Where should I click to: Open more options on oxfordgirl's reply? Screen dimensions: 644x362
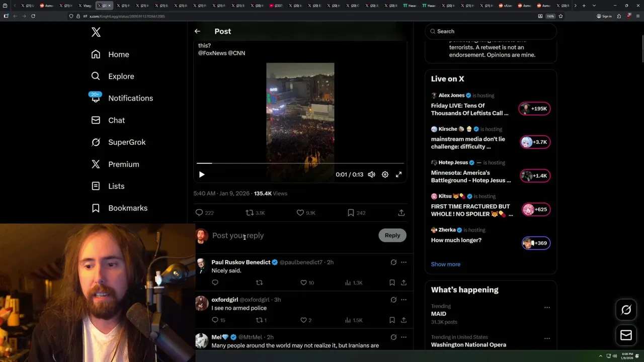pyautogui.click(x=404, y=300)
